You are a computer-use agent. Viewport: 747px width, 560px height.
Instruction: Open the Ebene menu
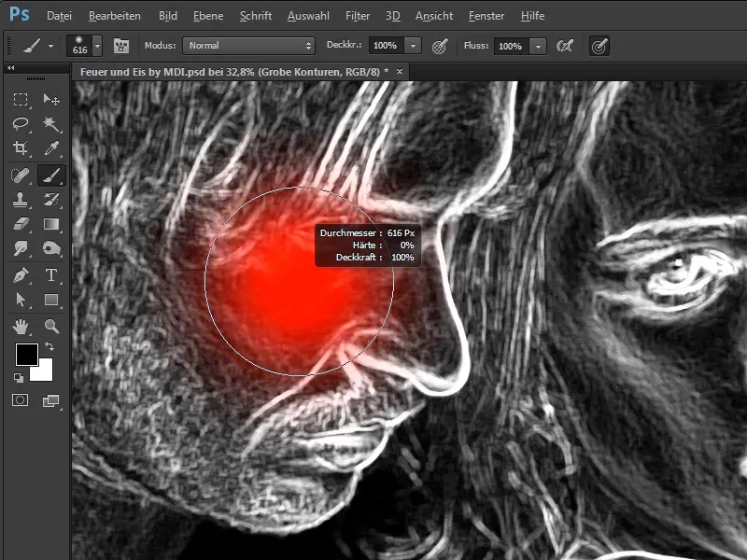click(208, 16)
